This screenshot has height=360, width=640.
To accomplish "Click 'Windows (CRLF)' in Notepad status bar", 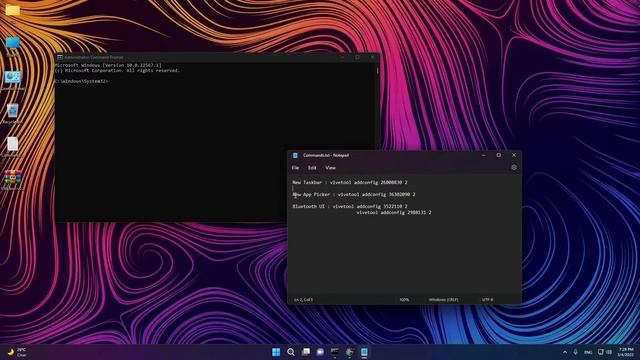I will click(x=443, y=300).
